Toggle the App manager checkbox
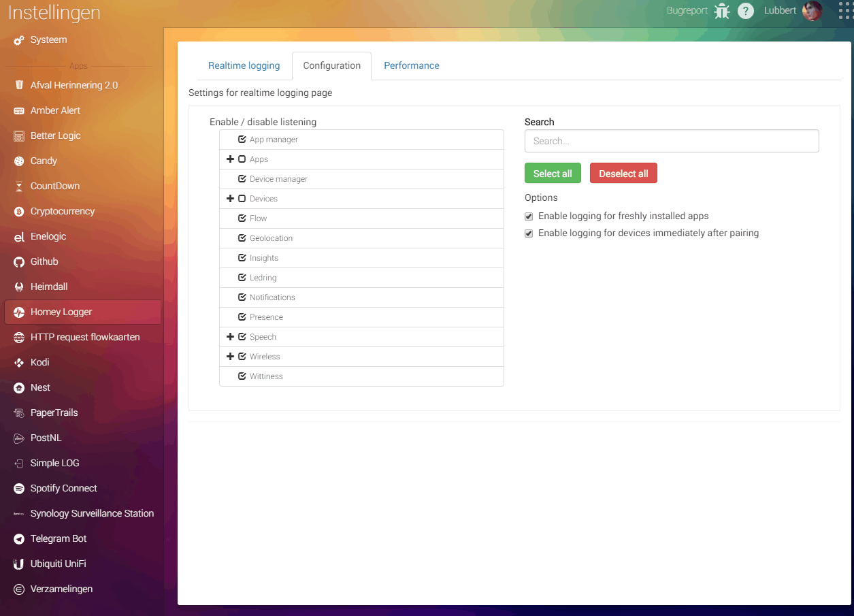This screenshot has width=854, height=616. pos(242,139)
